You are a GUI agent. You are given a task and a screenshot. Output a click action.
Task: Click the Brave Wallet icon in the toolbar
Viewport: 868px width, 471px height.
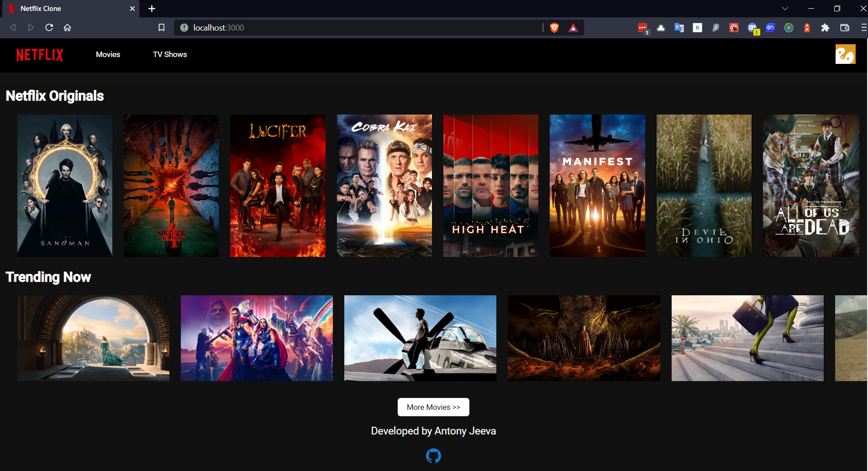tap(844, 27)
